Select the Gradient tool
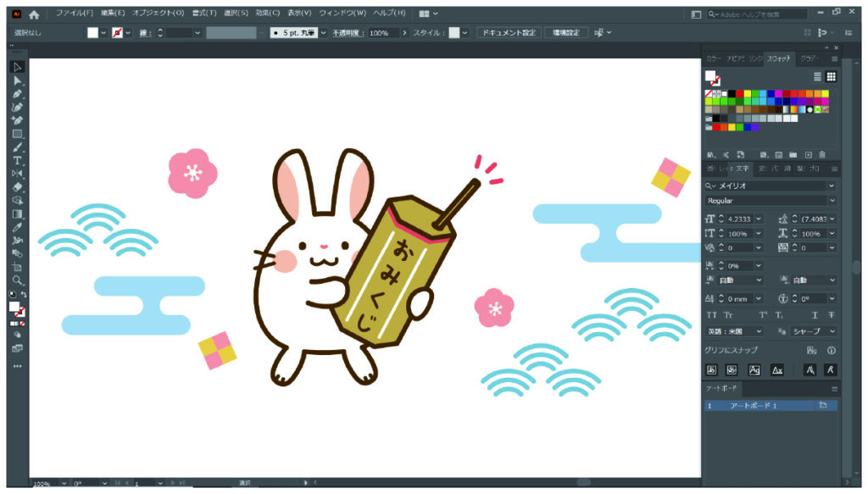 (17, 214)
